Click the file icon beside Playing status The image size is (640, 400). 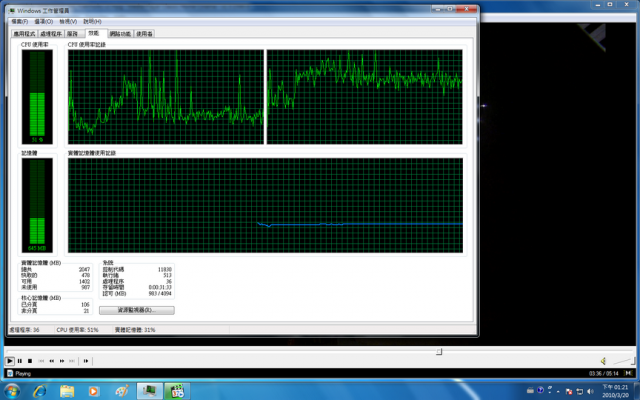10,373
